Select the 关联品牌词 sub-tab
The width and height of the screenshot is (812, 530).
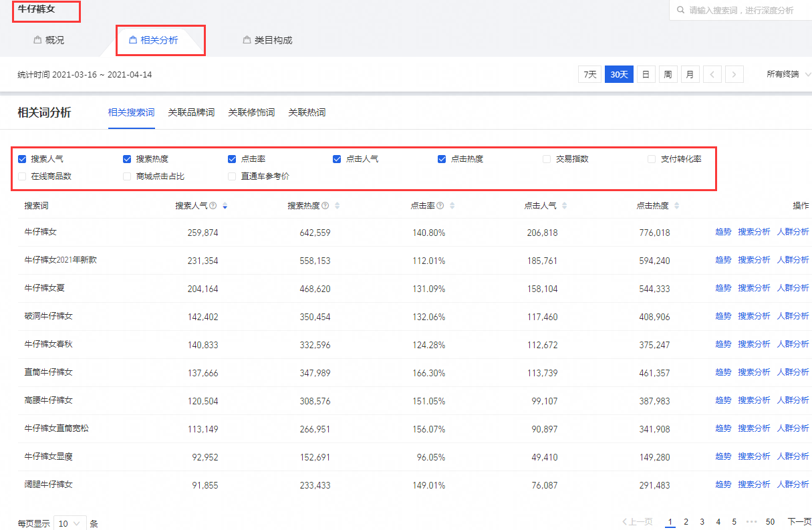tap(191, 112)
